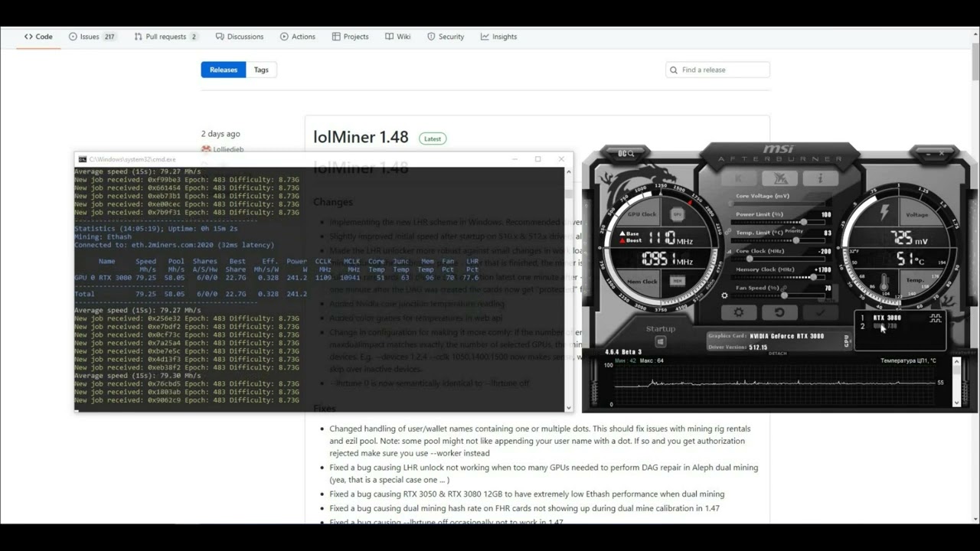The image size is (980, 551).
Task: Click the cmd.exe window title icon
Action: click(x=83, y=159)
